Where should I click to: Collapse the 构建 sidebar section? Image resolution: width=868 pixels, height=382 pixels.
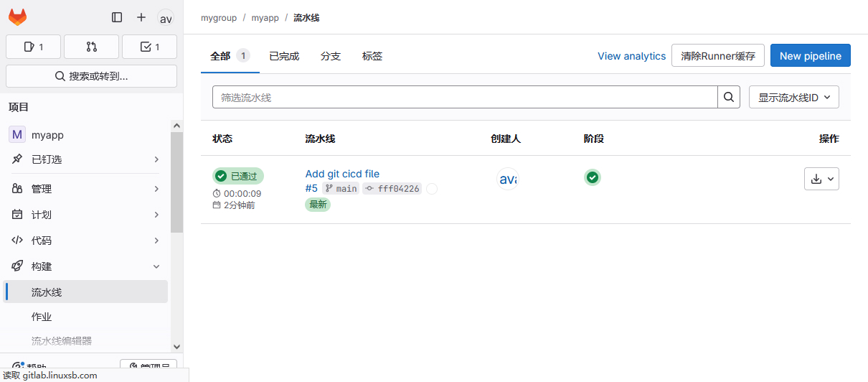(x=86, y=266)
